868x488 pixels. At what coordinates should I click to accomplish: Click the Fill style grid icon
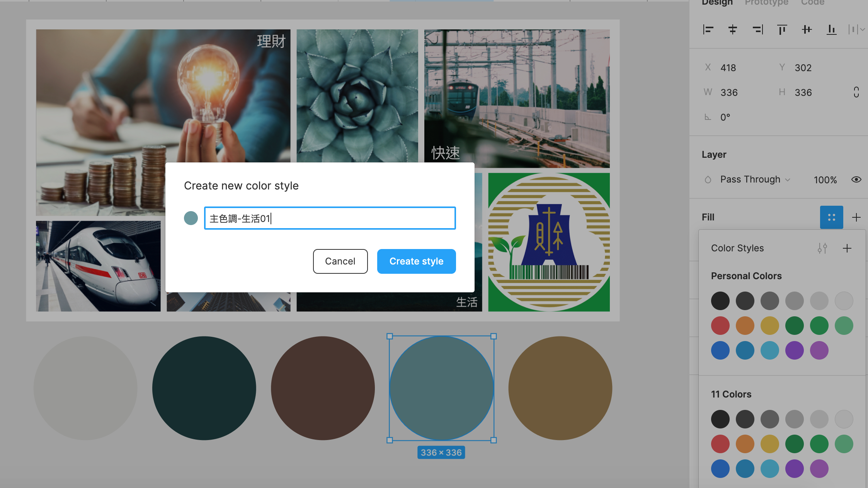(x=831, y=217)
